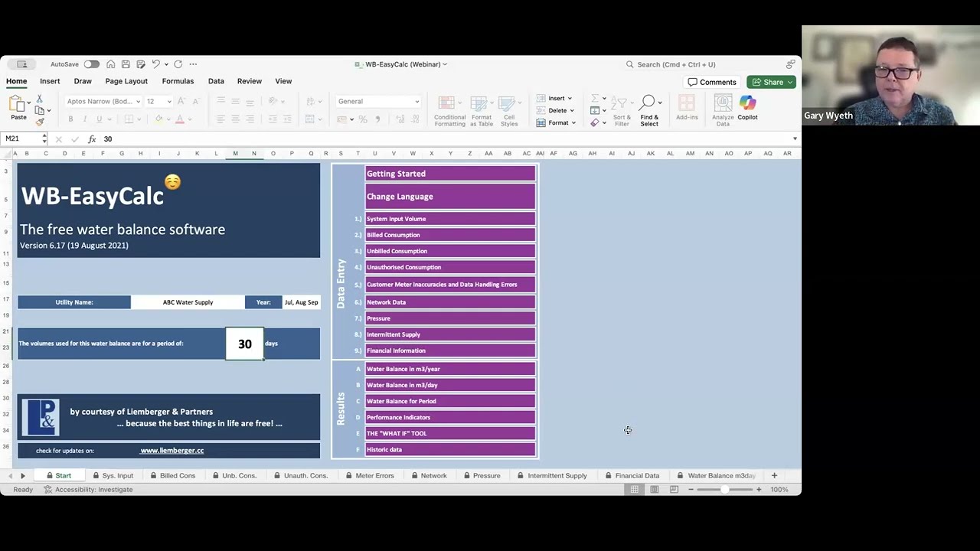Click the fx insert function icon
The image size is (980, 551).
pos(92,139)
